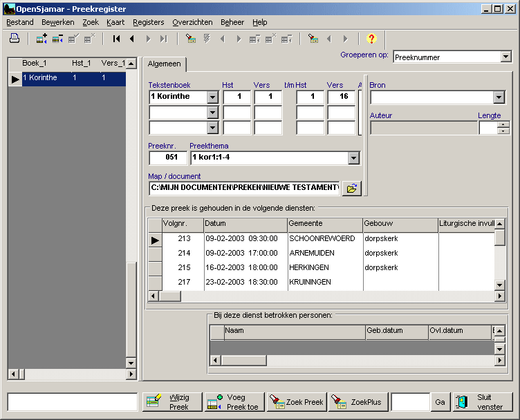Click the Zoek Preek button

click(297, 402)
